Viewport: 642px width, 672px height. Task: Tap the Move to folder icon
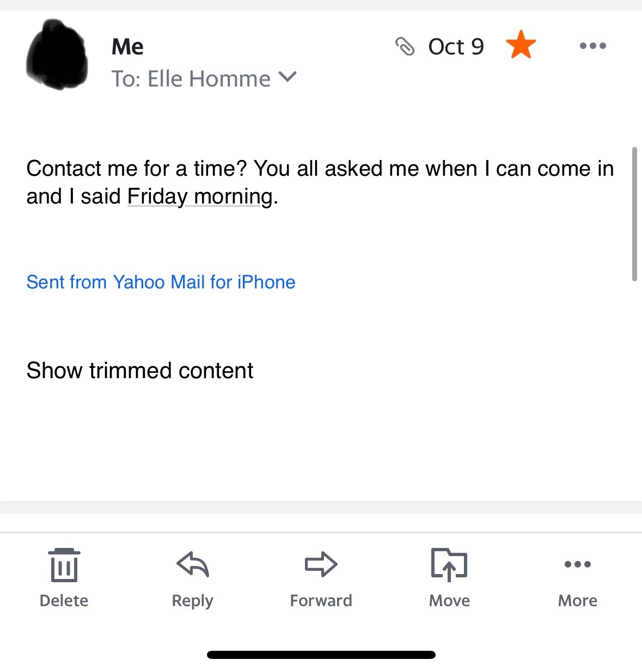coord(449,564)
